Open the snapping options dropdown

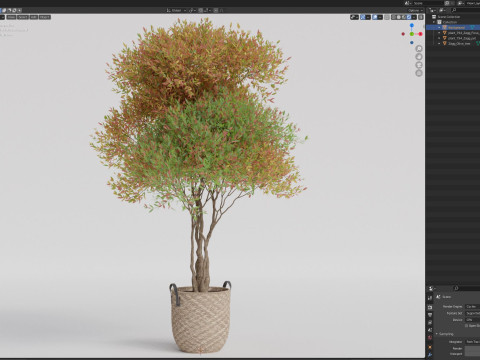207,10
